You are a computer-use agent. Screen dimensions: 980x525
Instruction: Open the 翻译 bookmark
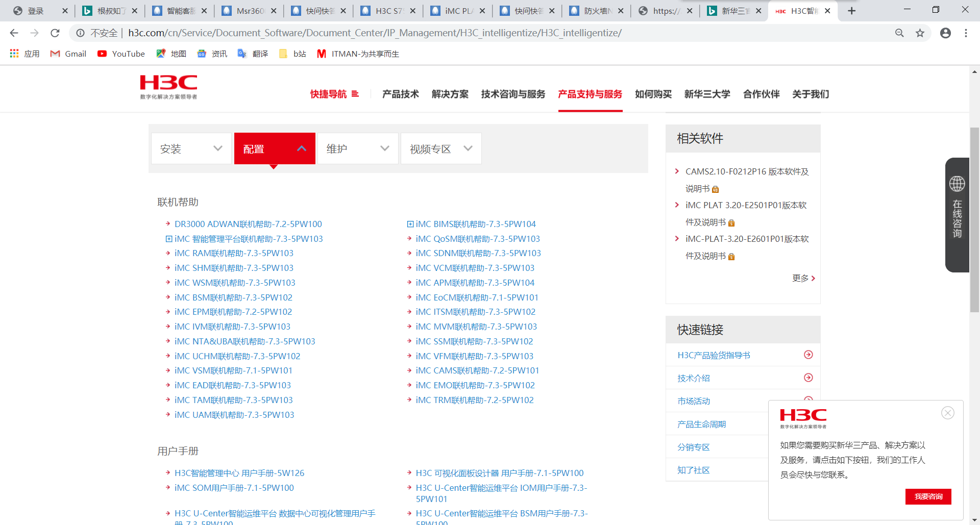(253, 54)
